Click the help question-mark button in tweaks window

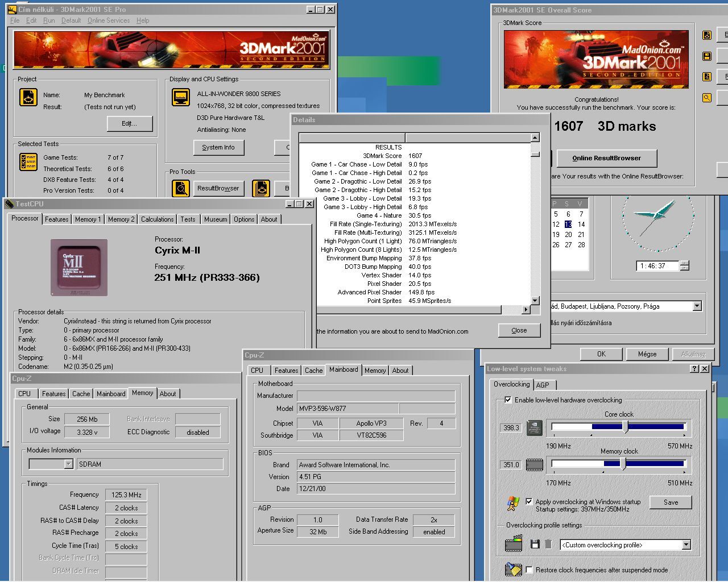(x=694, y=369)
